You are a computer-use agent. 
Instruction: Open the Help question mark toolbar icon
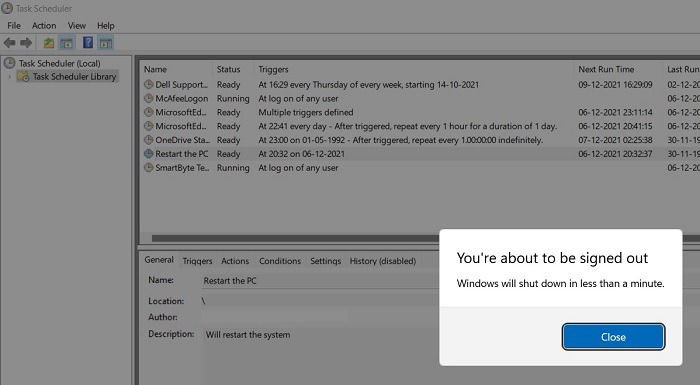(88, 43)
